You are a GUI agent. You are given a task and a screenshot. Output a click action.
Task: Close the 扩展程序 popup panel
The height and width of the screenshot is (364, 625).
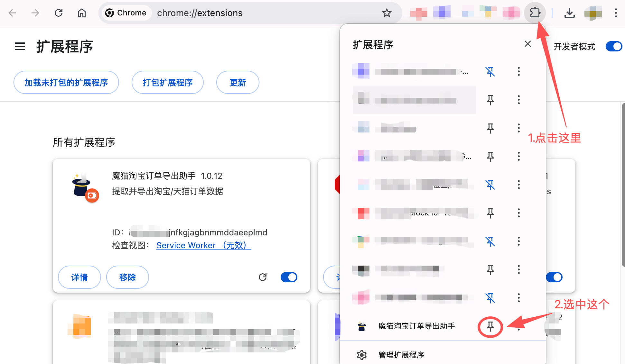pyautogui.click(x=527, y=44)
